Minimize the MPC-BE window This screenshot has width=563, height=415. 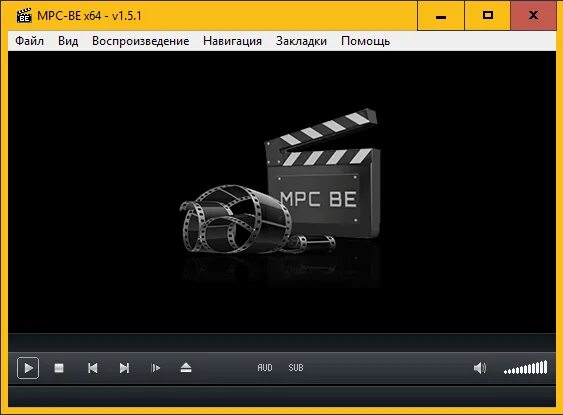point(441,16)
